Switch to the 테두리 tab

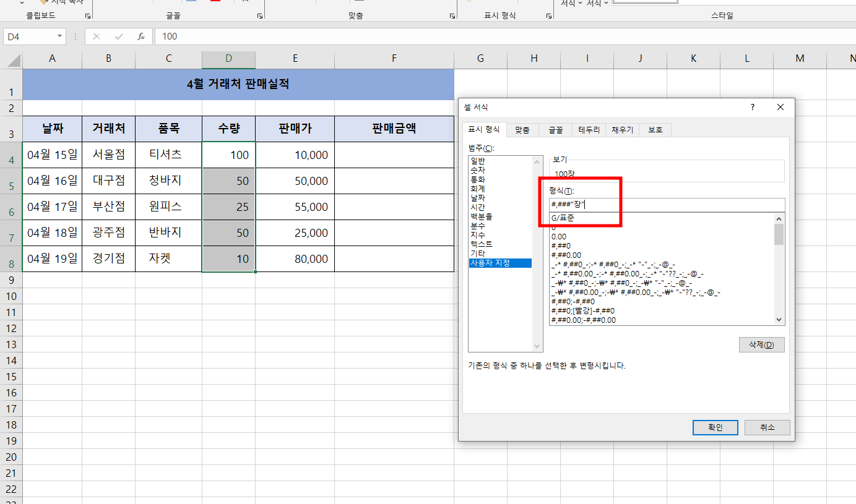[x=589, y=130]
